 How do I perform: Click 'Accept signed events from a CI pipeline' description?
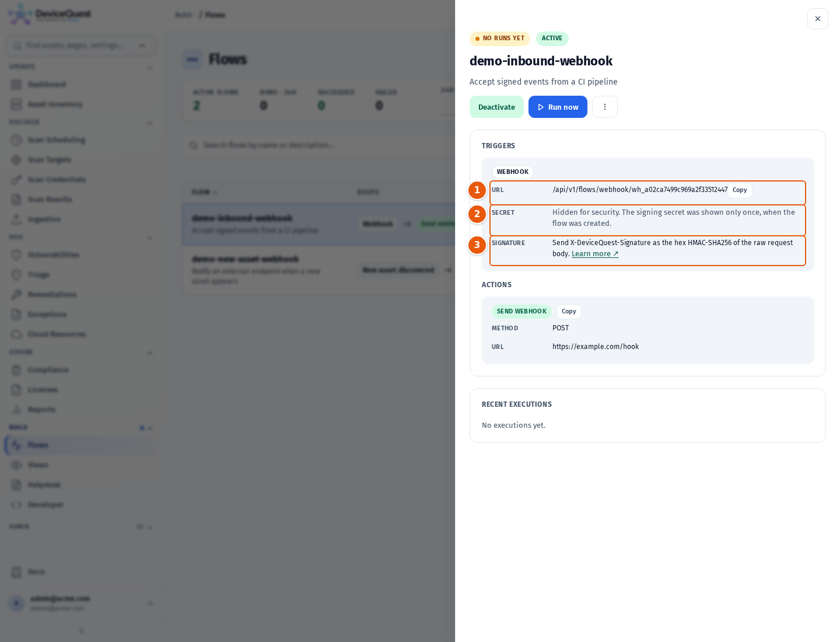coord(543,82)
